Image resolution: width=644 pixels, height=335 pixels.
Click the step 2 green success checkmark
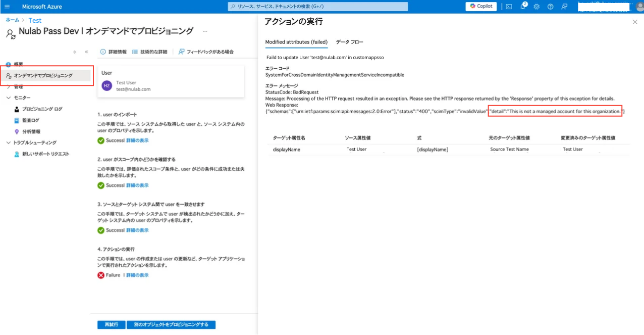pos(101,185)
